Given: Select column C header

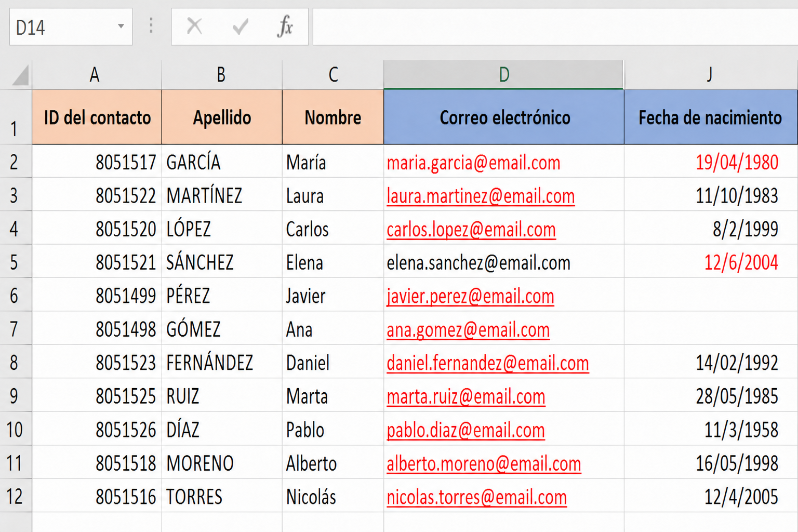Looking at the screenshot, I should [x=333, y=75].
